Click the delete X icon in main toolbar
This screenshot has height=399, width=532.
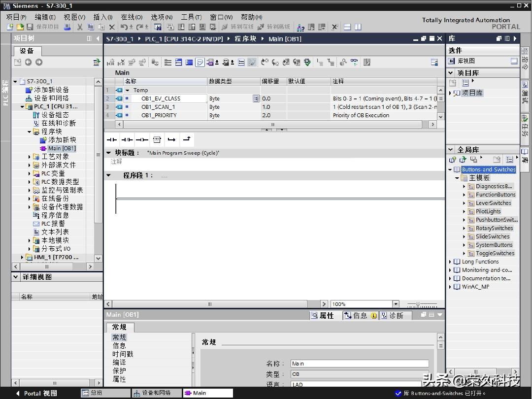coord(112,27)
